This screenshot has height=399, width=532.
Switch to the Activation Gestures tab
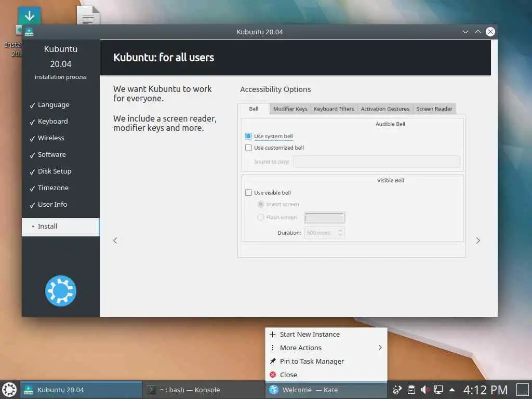tap(385, 109)
